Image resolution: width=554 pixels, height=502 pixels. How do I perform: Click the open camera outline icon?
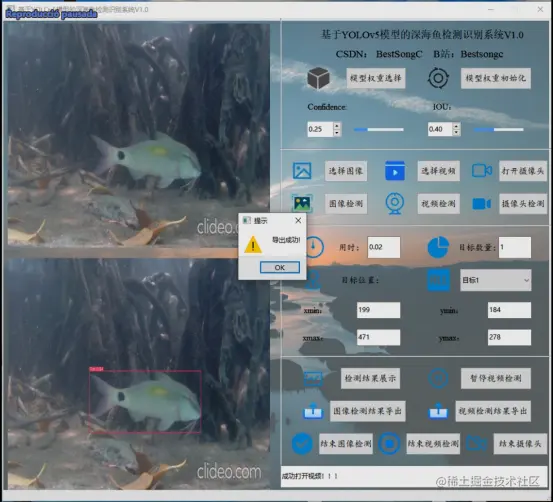point(482,171)
